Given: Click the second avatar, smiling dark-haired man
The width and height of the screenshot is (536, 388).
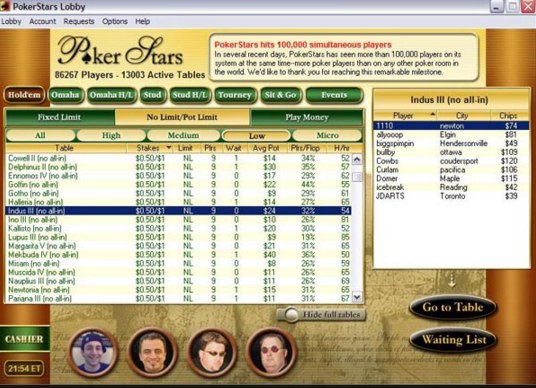Looking at the screenshot, I should tap(152, 352).
